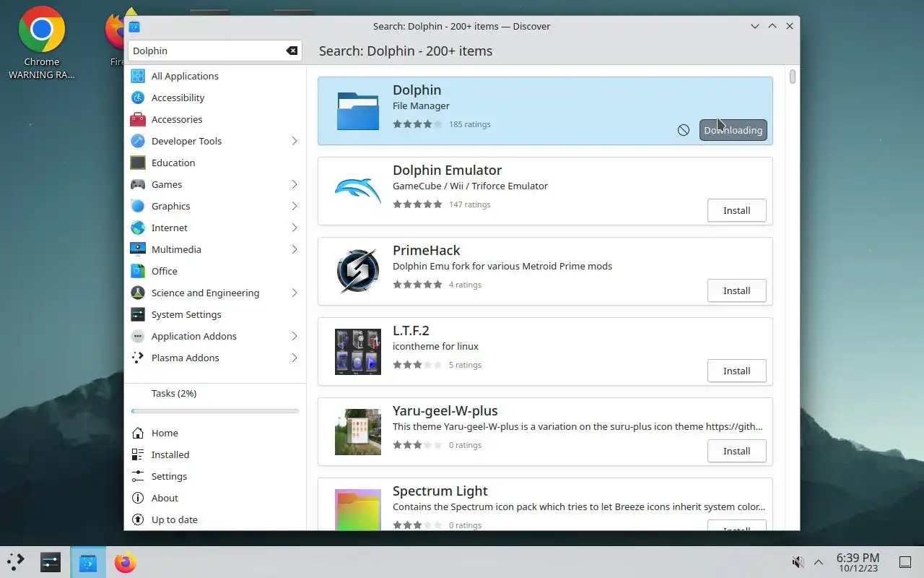Click the System Settings icon
This screenshot has width=924, height=578.
138,314
